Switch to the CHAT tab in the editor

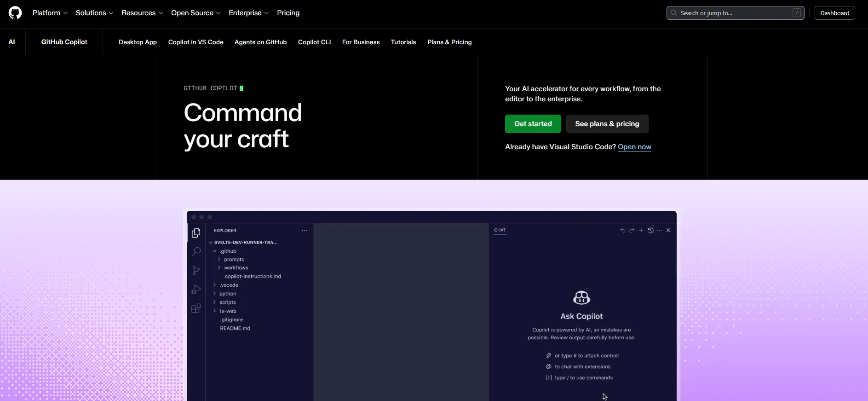point(500,230)
